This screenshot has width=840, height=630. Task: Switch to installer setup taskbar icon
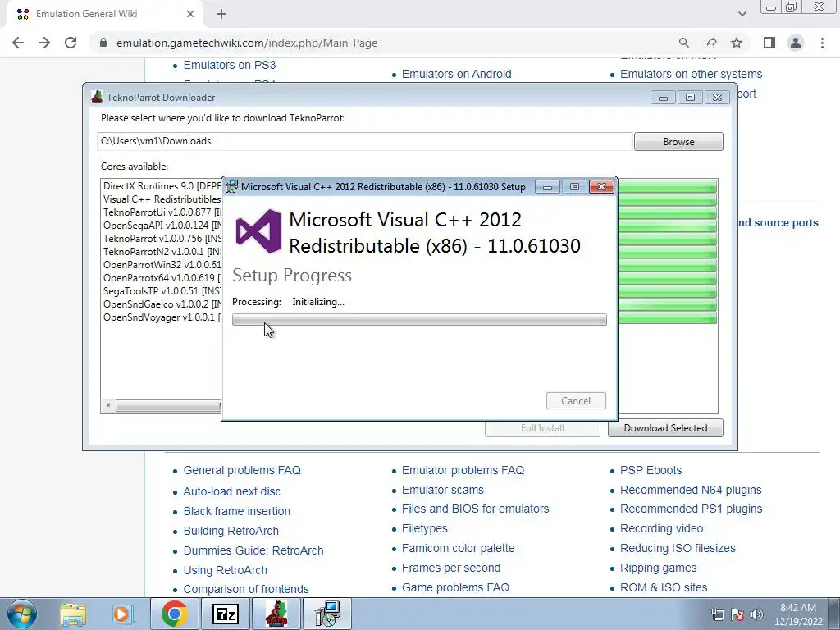coord(327,614)
